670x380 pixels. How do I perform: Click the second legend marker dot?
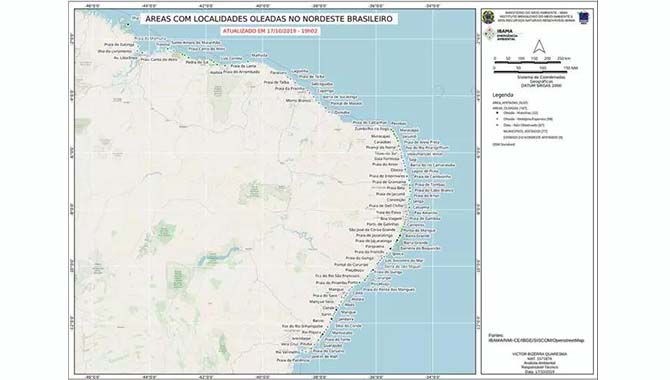pyautogui.click(x=498, y=119)
